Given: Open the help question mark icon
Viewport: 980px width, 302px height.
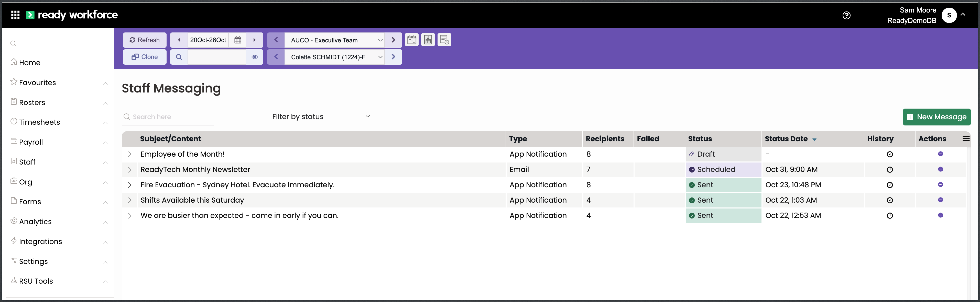Looking at the screenshot, I should (846, 15).
